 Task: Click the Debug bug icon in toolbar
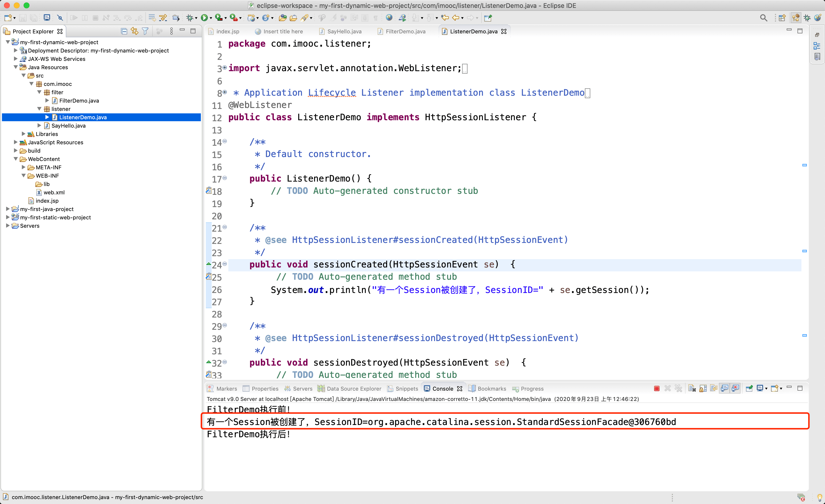tap(190, 18)
